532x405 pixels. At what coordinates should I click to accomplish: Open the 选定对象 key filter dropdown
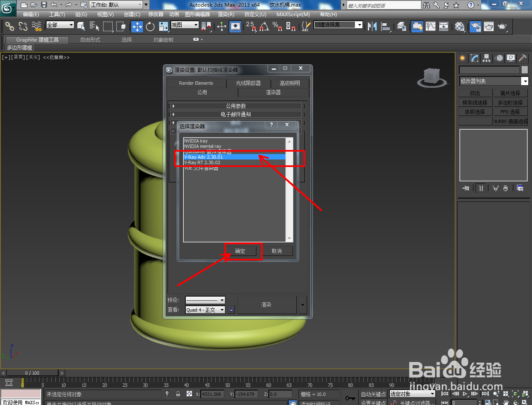click(x=412, y=394)
